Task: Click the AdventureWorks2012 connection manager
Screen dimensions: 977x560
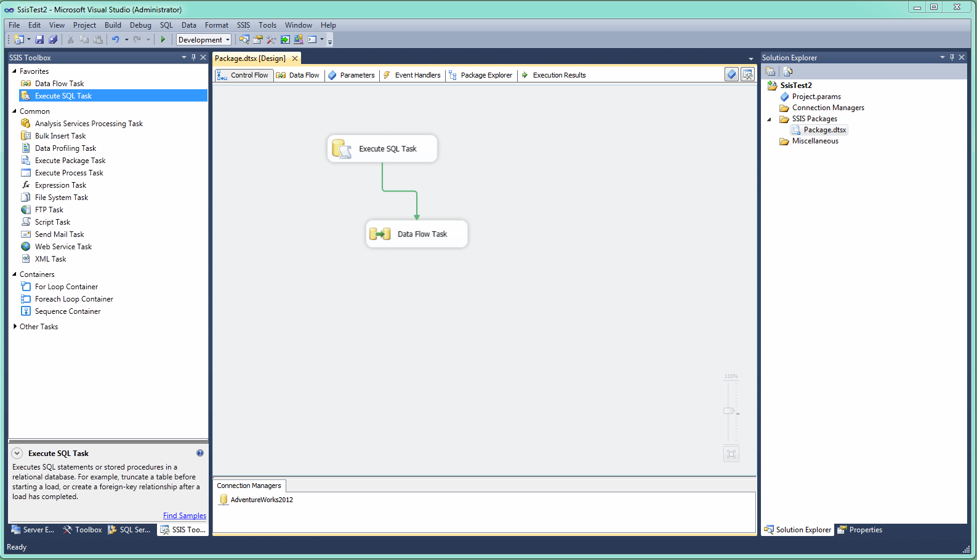Action: click(x=256, y=500)
